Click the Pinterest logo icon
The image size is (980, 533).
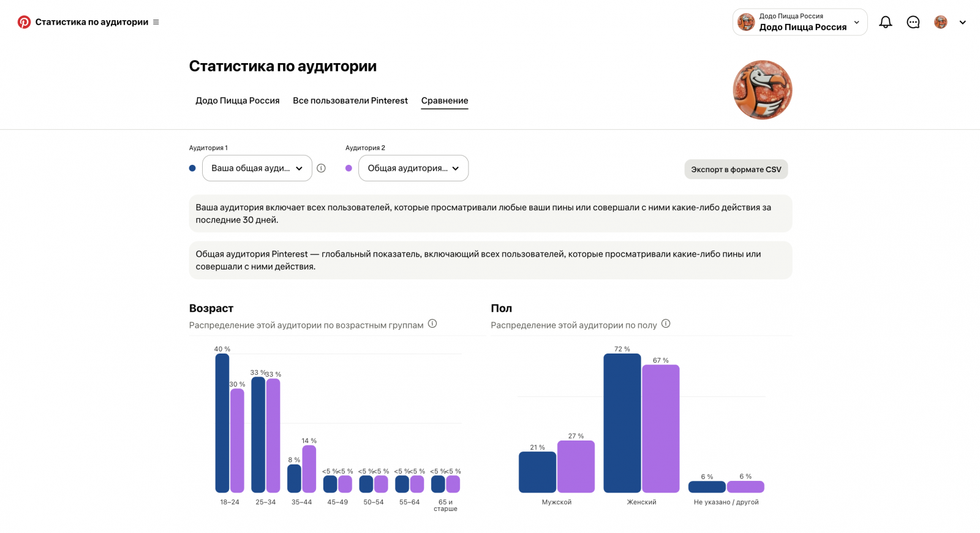(24, 22)
